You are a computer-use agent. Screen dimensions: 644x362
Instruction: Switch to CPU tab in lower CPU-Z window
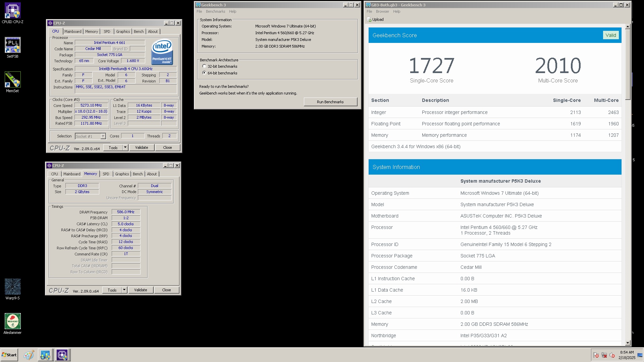[54, 174]
